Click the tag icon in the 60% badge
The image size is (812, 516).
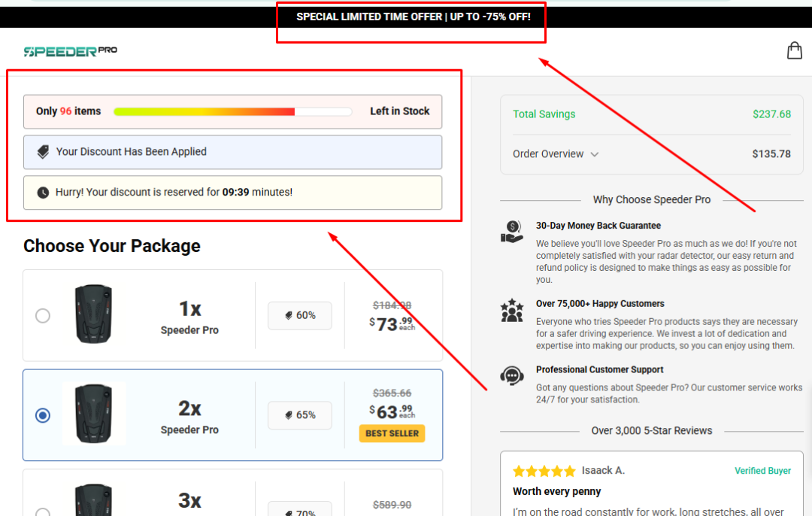pyautogui.click(x=289, y=315)
